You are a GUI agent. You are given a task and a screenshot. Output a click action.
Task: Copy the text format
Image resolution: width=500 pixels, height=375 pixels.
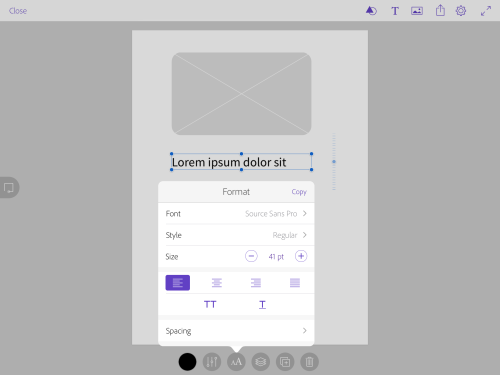(x=299, y=192)
